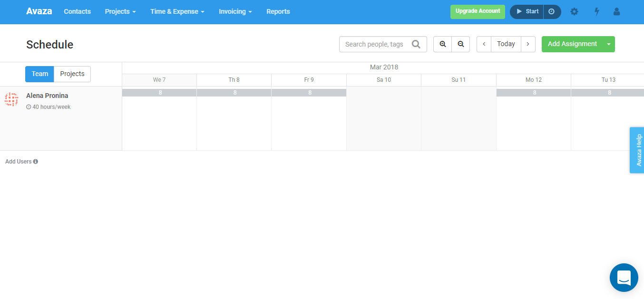Switch to the Projects view
Viewport: 644px width, 299px height.
[72, 74]
